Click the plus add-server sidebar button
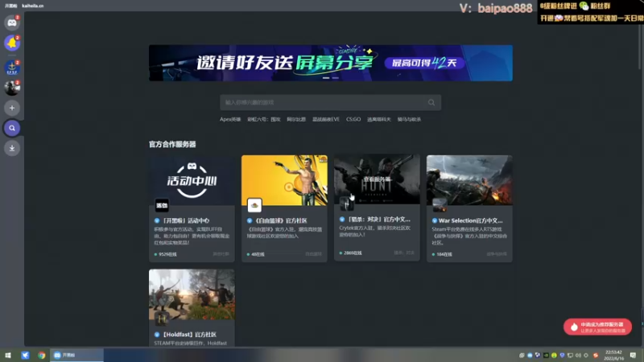The width and height of the screenshot is (644, 362). pos(12,108)
